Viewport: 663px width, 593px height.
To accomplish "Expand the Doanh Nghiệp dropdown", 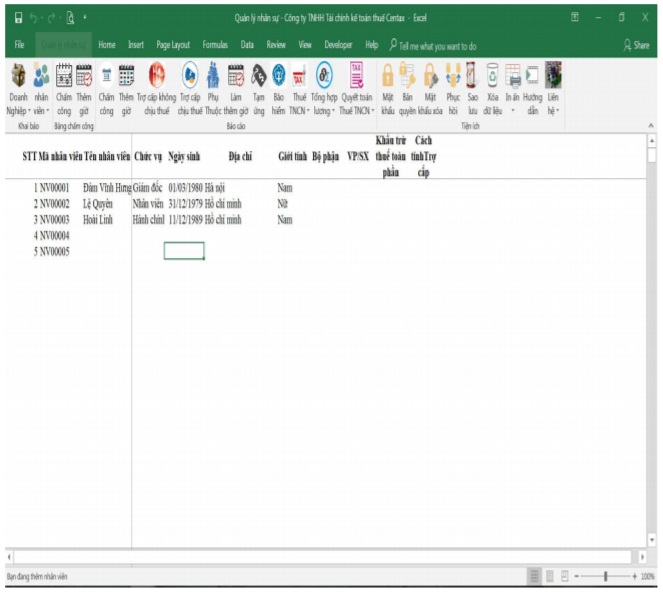I will (x=18, y=111).
